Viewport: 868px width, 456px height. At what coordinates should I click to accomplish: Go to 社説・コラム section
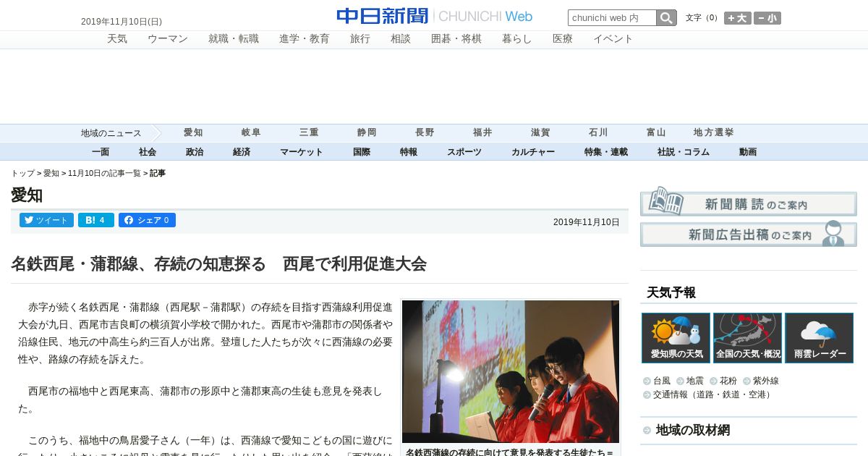(x=684, y=152)
